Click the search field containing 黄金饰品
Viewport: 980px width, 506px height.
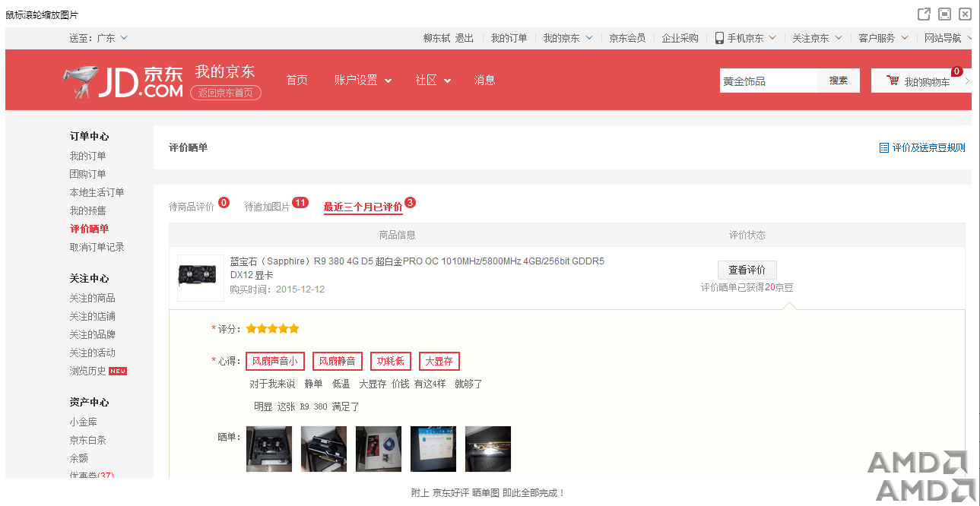tap(769, 81)
